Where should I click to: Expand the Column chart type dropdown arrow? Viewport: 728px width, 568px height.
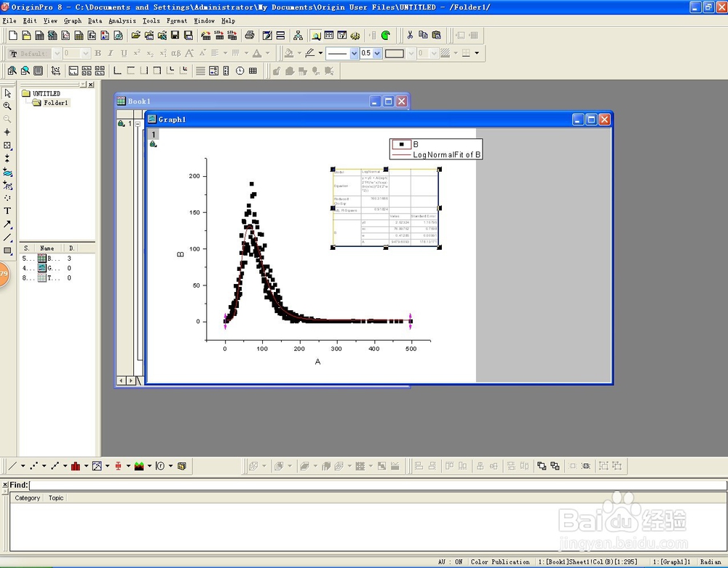[x=87, y=466]
